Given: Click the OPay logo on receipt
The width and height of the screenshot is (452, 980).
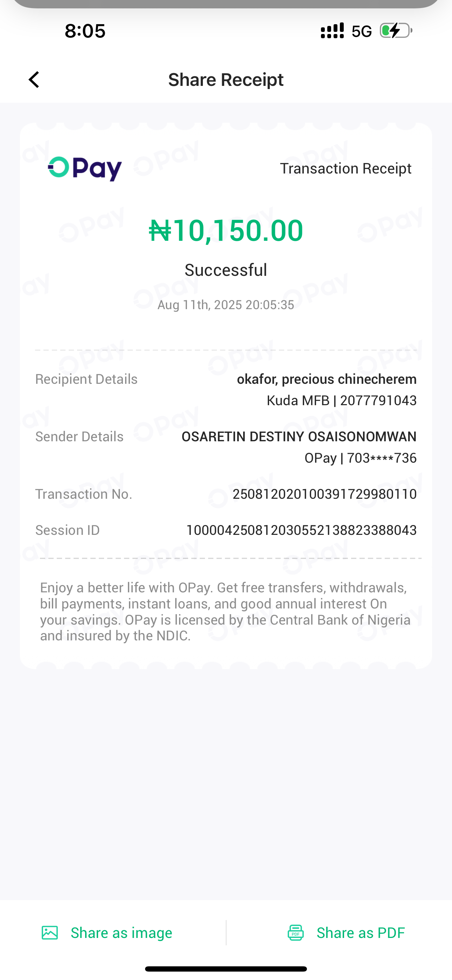Looking at the screenshot, I should click(x=85, y=169).
